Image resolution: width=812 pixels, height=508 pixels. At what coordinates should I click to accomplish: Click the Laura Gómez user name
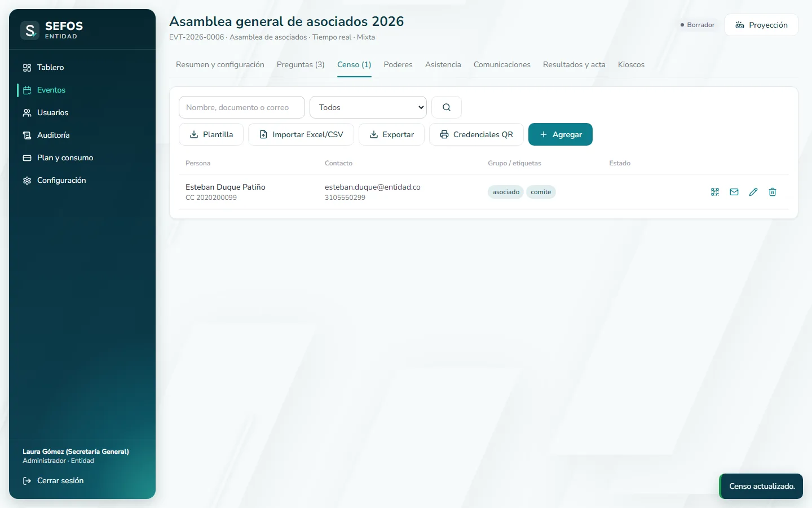pyautogui.click(x=76, y=452)
